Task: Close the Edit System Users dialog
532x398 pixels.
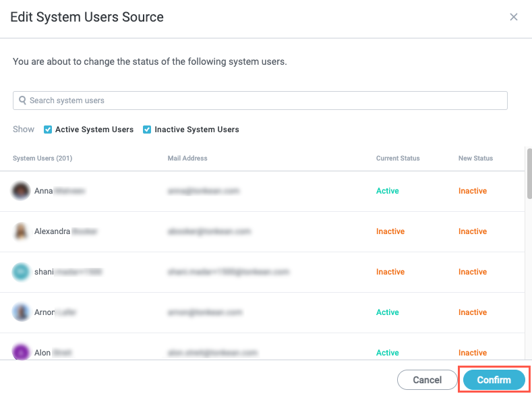Action: [x=514, y=17]
